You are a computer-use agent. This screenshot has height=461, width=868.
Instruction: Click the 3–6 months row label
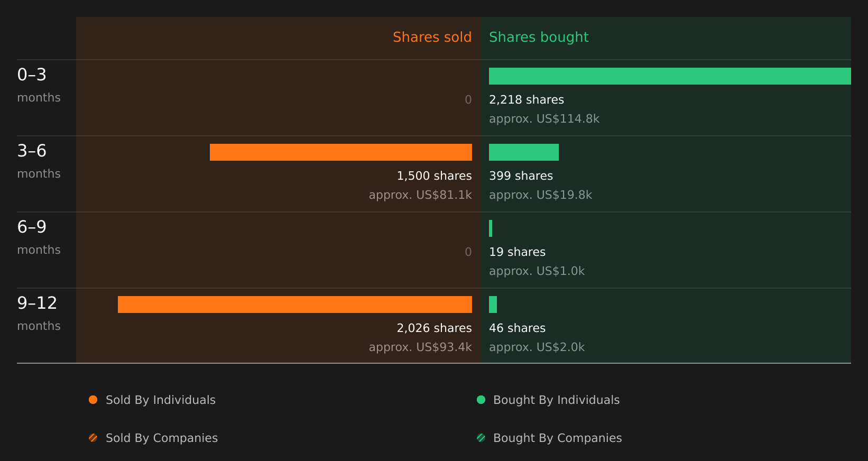pyautogui.click(x=39, y=161)
